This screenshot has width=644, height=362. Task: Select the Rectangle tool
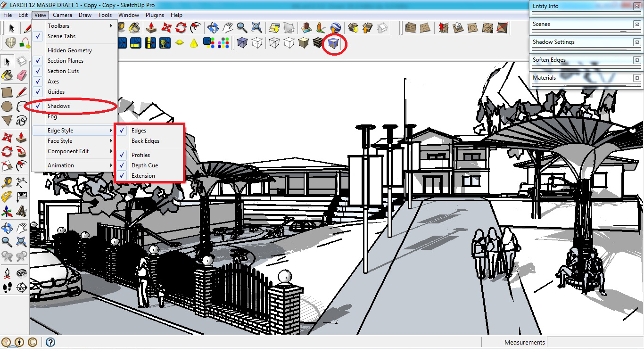[7, 92]
